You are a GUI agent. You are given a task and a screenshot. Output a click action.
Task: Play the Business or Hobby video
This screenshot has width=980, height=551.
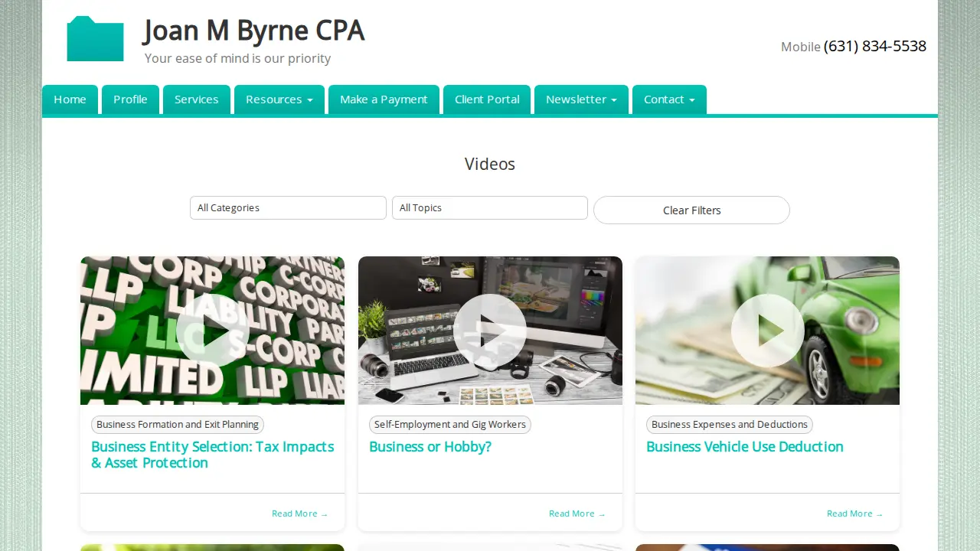(490, 331)
